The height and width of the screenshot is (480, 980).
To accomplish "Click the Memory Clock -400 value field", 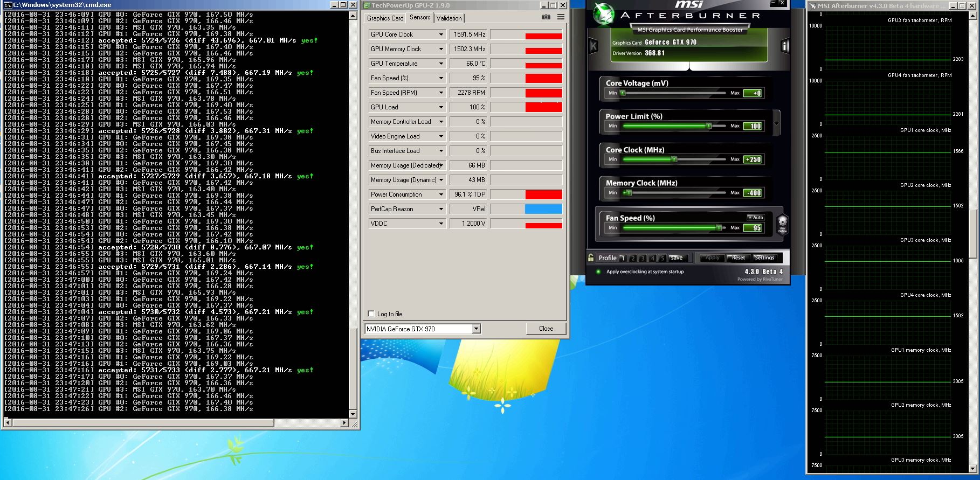I will coord(753,193).
